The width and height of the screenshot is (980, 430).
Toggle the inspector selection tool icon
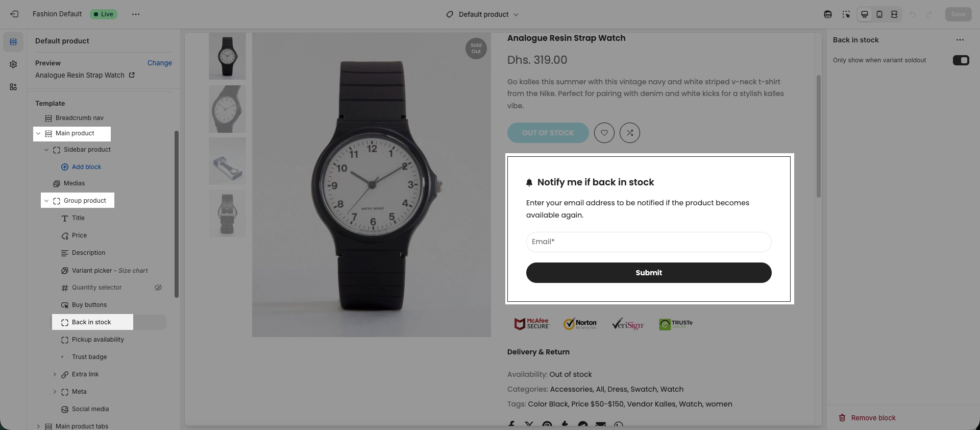pos(846,14)
